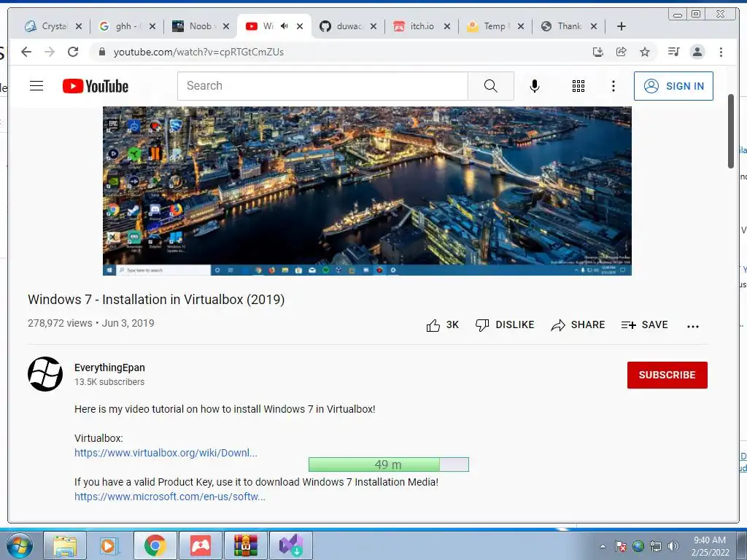Click the globe icon in system tray

[x=638, y=546]
